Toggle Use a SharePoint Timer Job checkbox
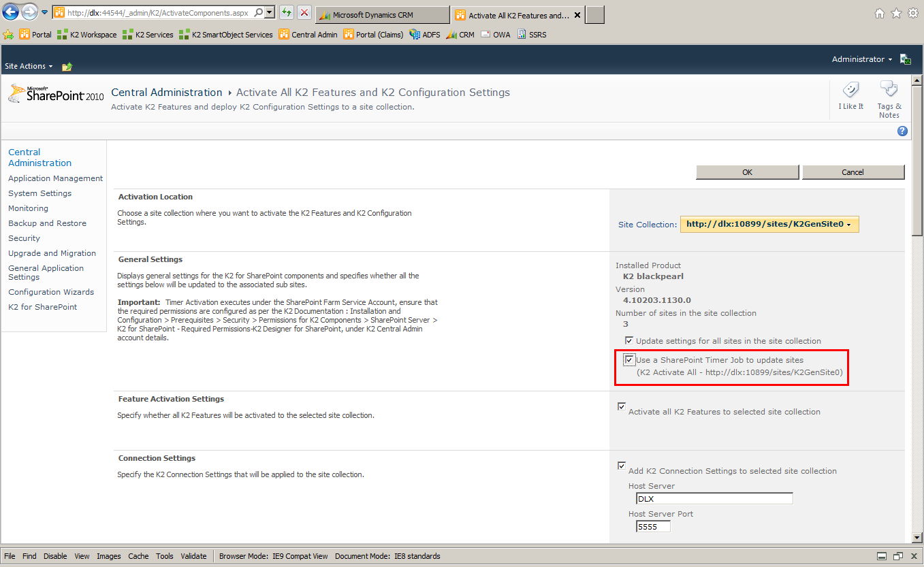Screen dimensions: 924x567 630,359
